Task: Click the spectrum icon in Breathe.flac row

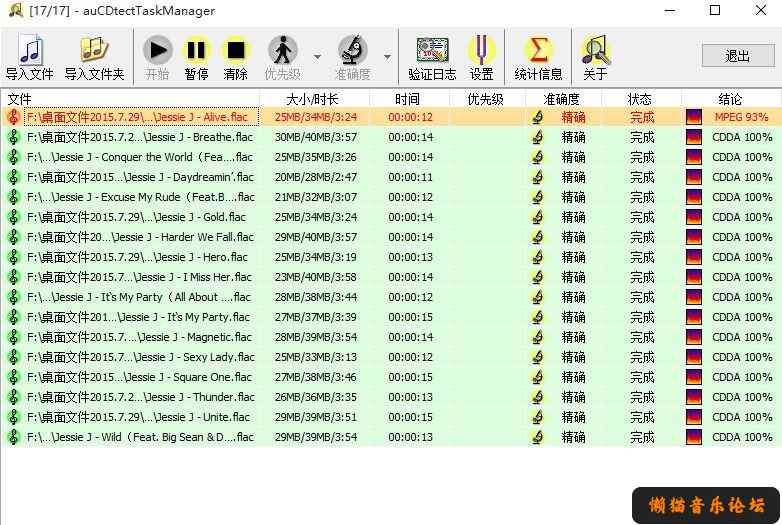Action: point(694,137)
